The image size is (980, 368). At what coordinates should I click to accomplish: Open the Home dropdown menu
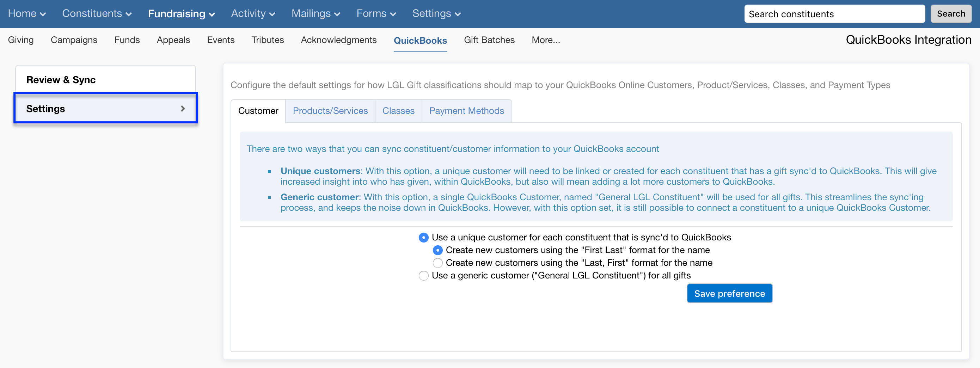(x=27, y=14)
